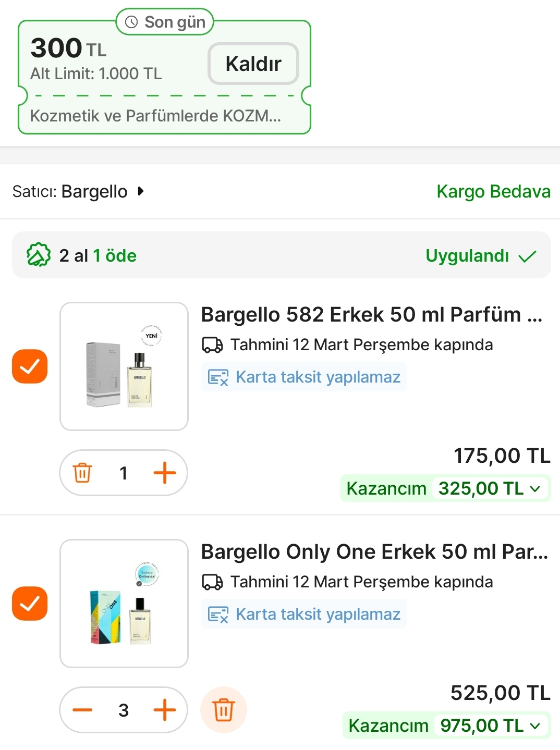Decrease quantity of Bargello Only One perfume
This screenshot has width=560, height=750.
click(82, 710)
